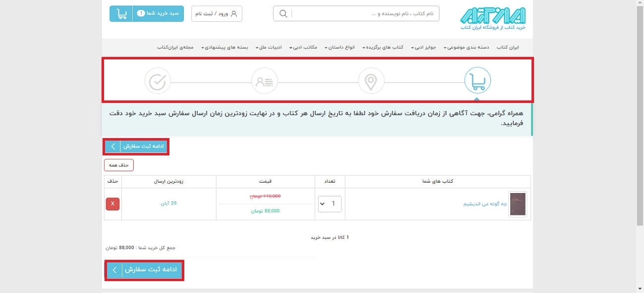Click the book cover thumbnail in the cart
The image size is (644, 293).
point(517,203)
